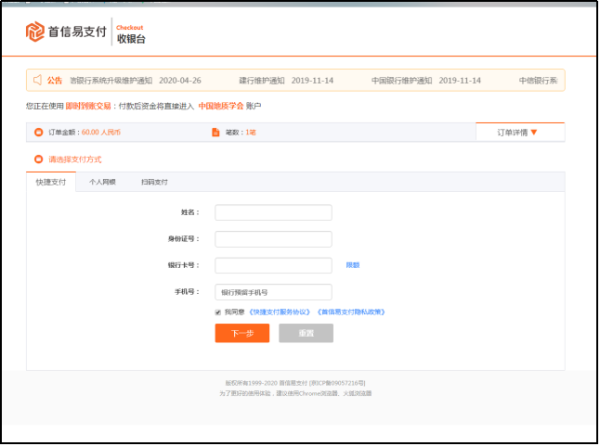Click the announcement speaker icon
This screenshot has height=446, width=600.
click(x=37, y=80)
